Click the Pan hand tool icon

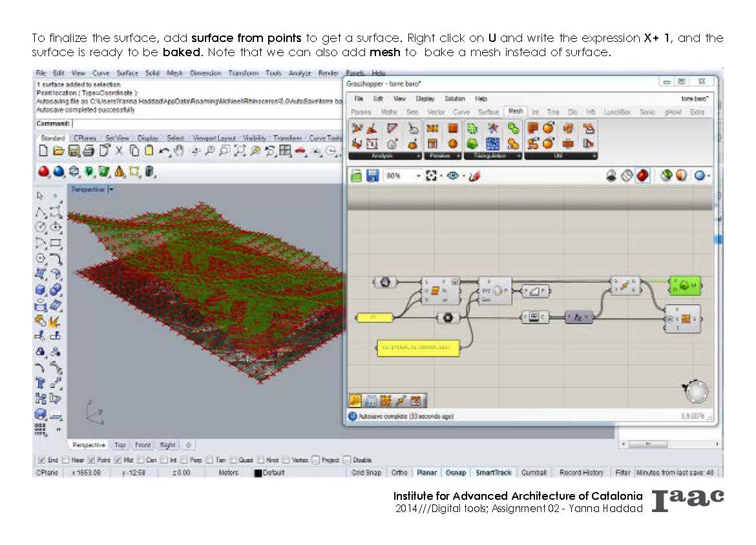point(179,152)
